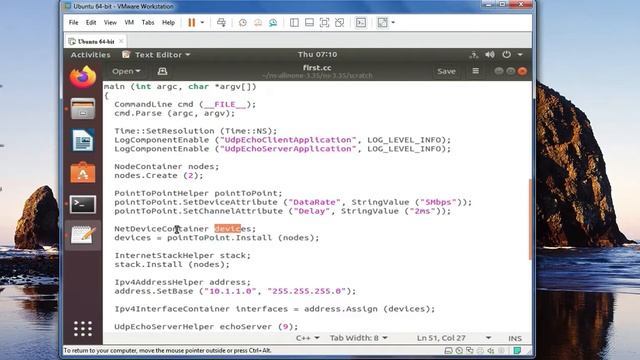The image size is (640, 360).
Task: Click the green message log icon in VMware status bar
Action: click(517, 351)
